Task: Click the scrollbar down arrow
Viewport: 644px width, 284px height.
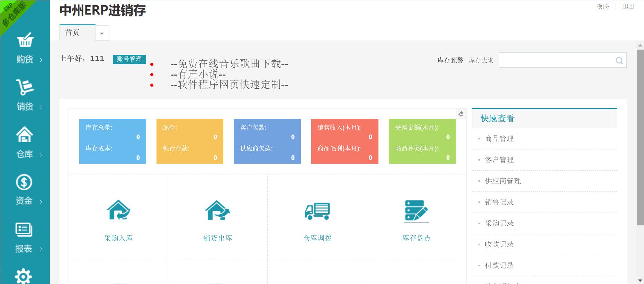Action: [x=640, y=280]
